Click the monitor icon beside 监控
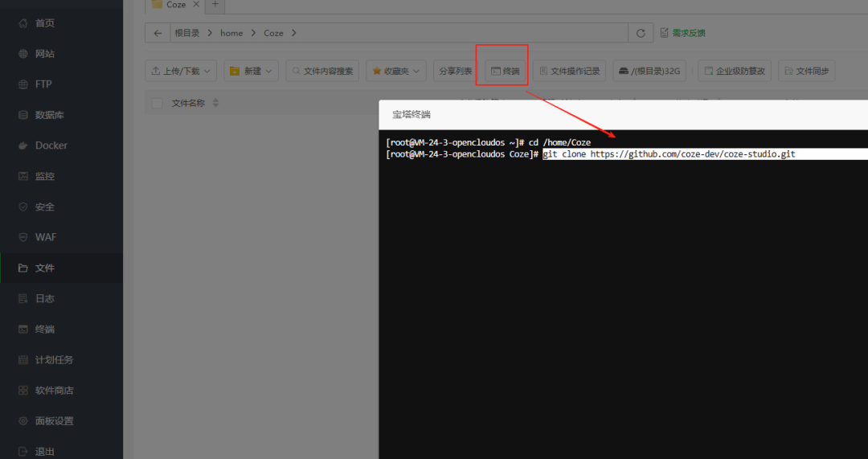This screenshot has width=868, height=459. click(23, 176)
